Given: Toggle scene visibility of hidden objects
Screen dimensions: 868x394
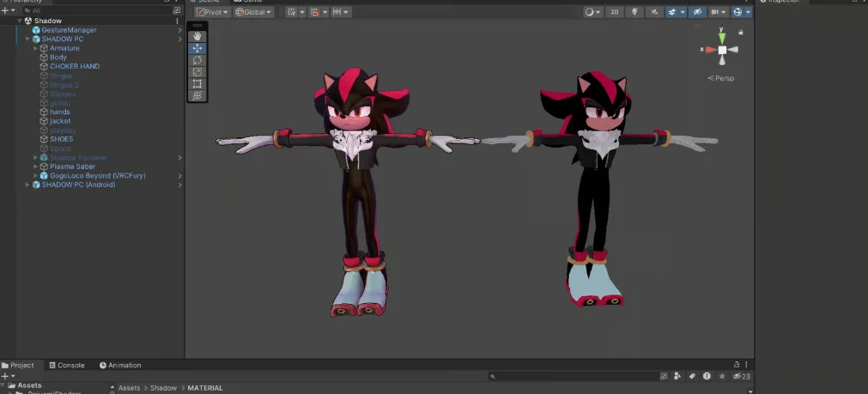Looking at the screenshot, I should pos(696,12).
